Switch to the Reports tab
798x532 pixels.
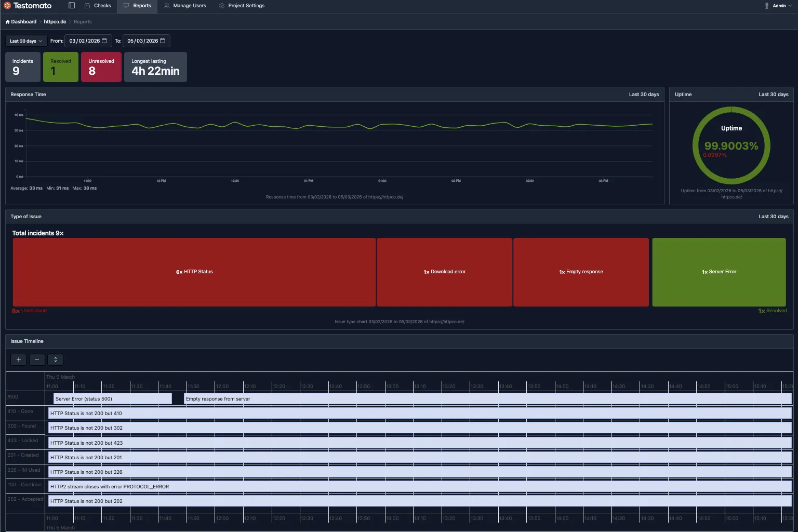pyautogui.click(x=141, y=6)
